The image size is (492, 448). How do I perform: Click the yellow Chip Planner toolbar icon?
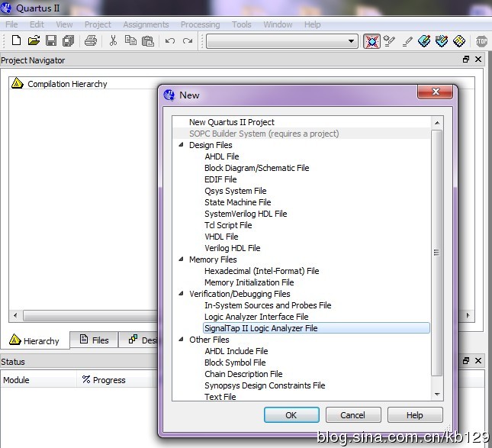point(459,41)
